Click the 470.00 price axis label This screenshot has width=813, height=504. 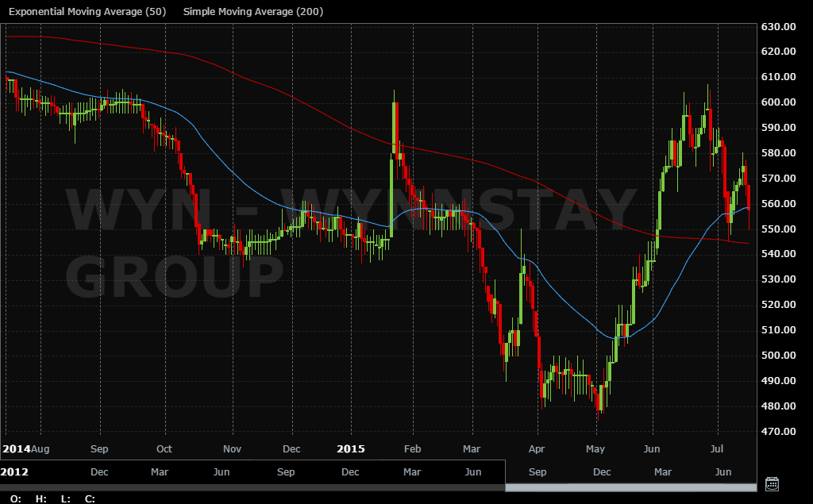[x=778, y=431]
